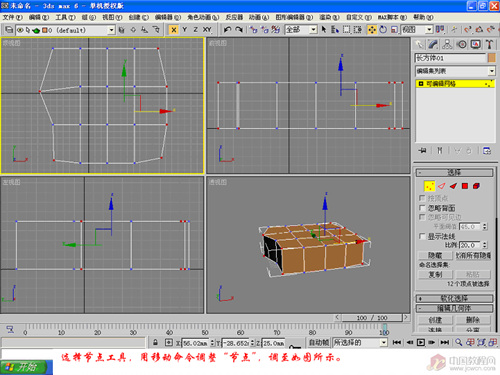Select Vertex sub-object level
500x375 pixels.
[x=429, y=186]
